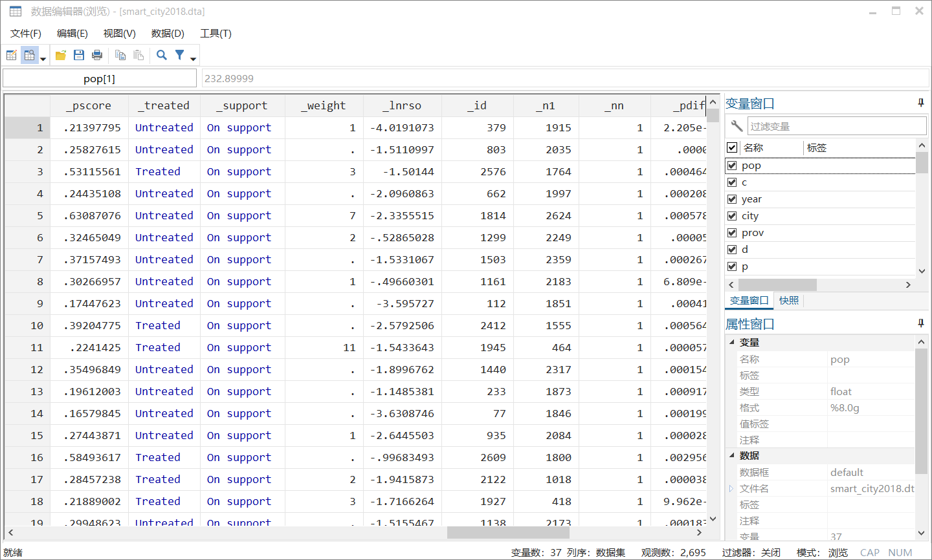Screen dimensions: 932x560
Task: Click the pop[1] cell reference box
Action: coord(100,78)
